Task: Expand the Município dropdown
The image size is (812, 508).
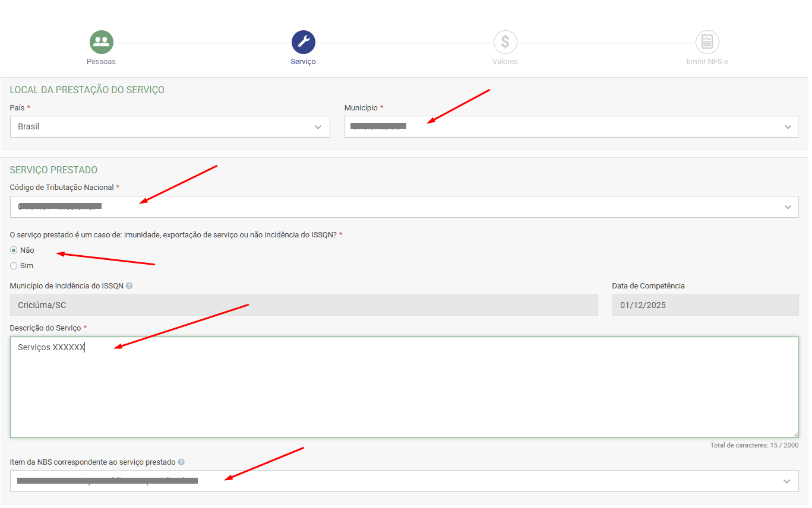Action: tap(570, 126)
